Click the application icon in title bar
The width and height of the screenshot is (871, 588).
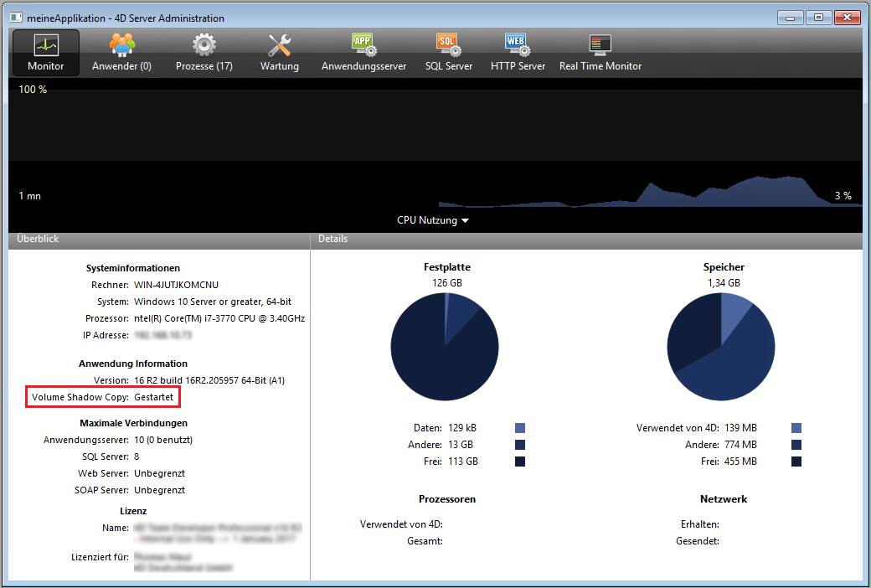(x=17, y=18)
